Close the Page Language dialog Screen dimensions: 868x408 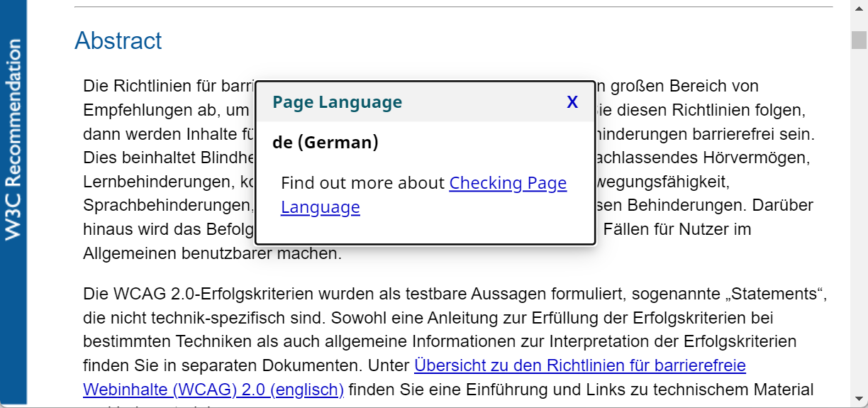coord(572,102)
